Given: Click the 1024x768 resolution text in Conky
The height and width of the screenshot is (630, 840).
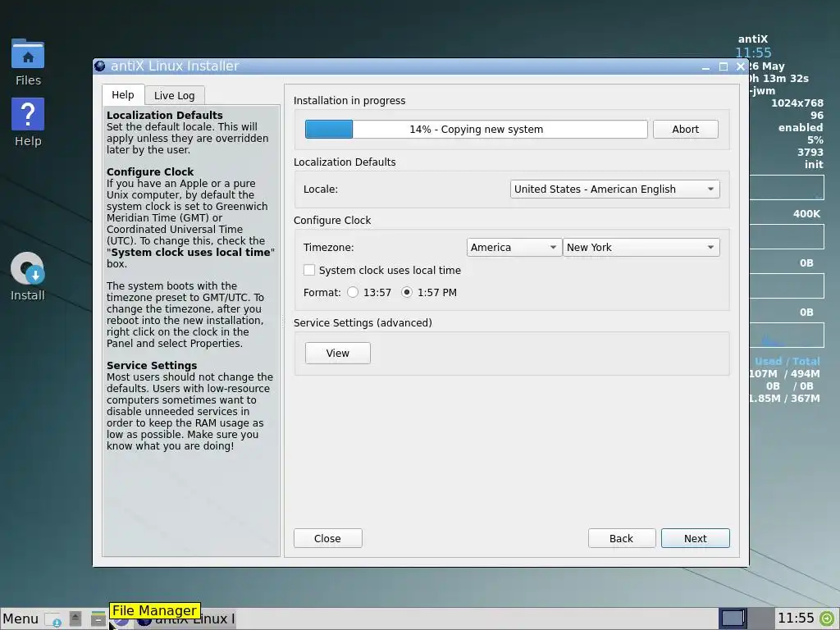Looking at the screenshot, I should point(797,103).
